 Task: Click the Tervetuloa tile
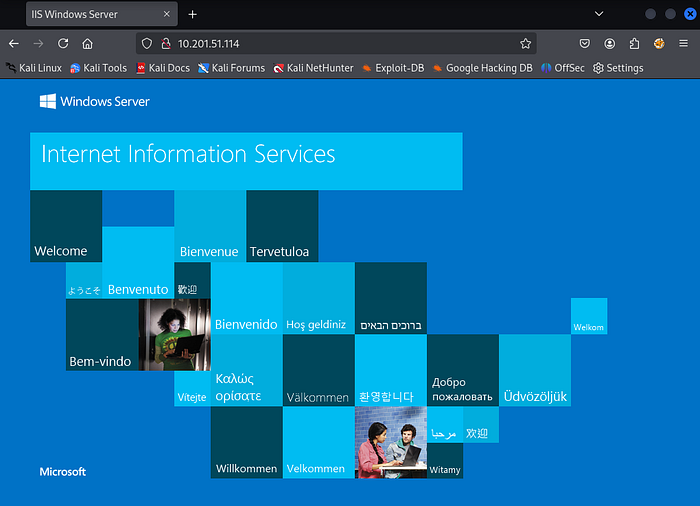(282, 226)
